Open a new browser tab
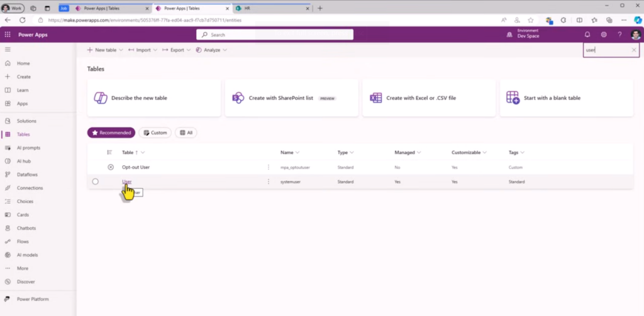The width and height of the screenshot is (644, 316). coord(320,8)
